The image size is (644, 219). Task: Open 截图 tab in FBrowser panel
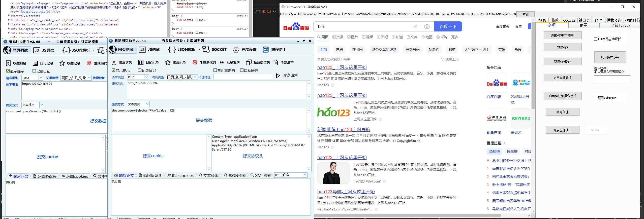(583, 25)
